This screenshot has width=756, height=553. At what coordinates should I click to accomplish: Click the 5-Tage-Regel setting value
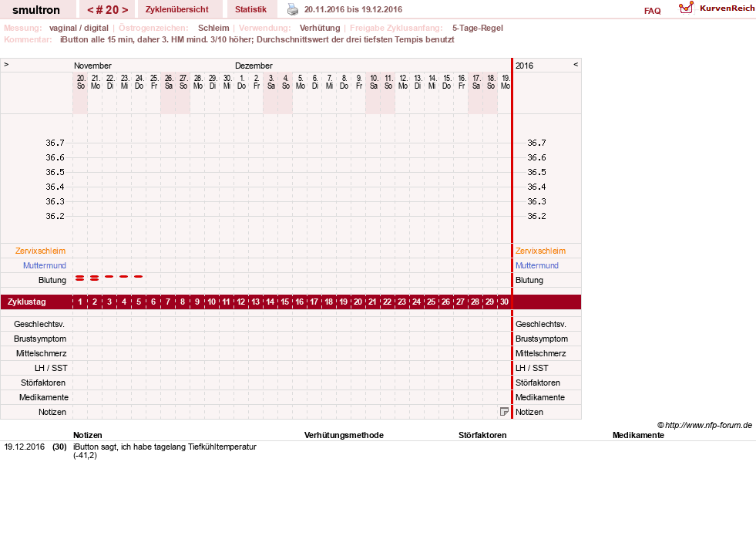click(477, 28)
